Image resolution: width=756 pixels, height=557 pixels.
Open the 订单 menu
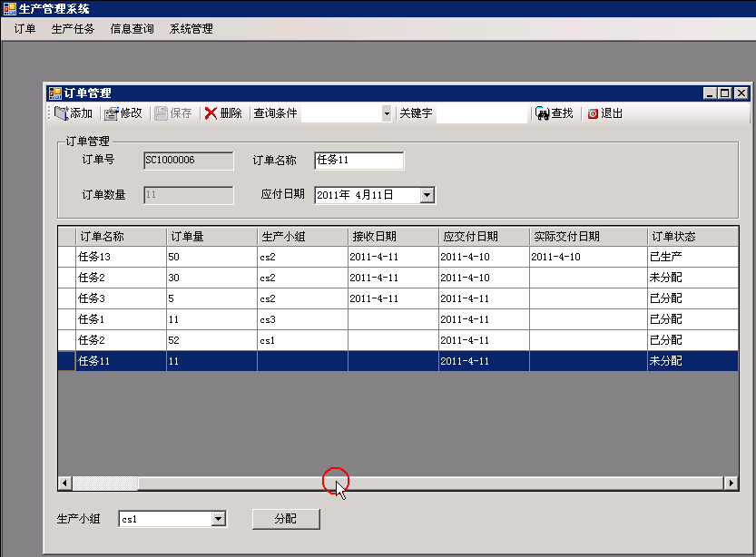(x=25, y=29)
